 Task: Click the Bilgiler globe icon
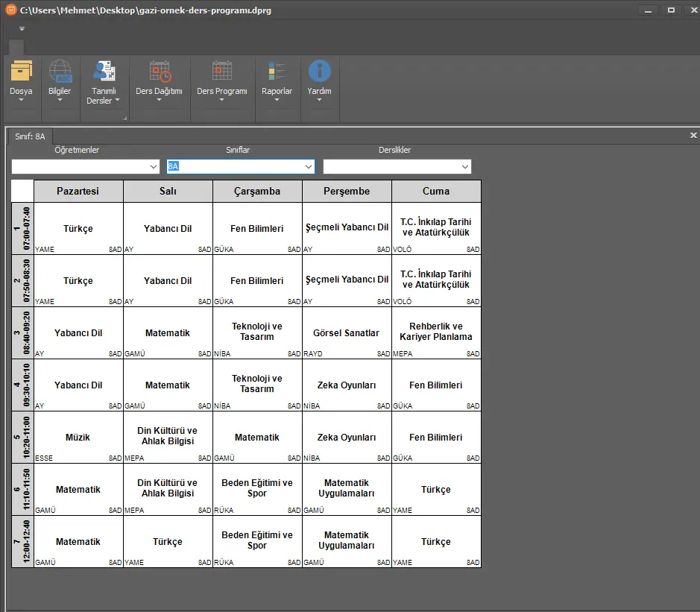(x=60, y=72)
